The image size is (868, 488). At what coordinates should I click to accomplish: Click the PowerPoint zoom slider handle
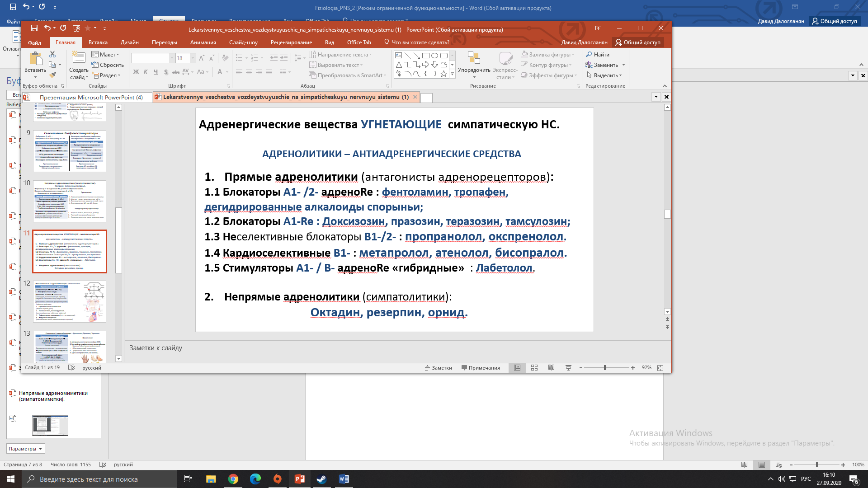pos(605,368)
